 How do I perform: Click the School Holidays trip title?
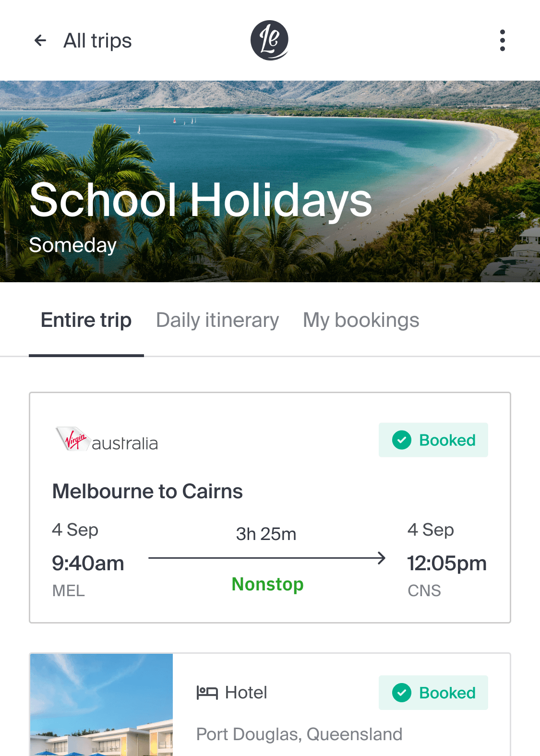coord(201,200)
